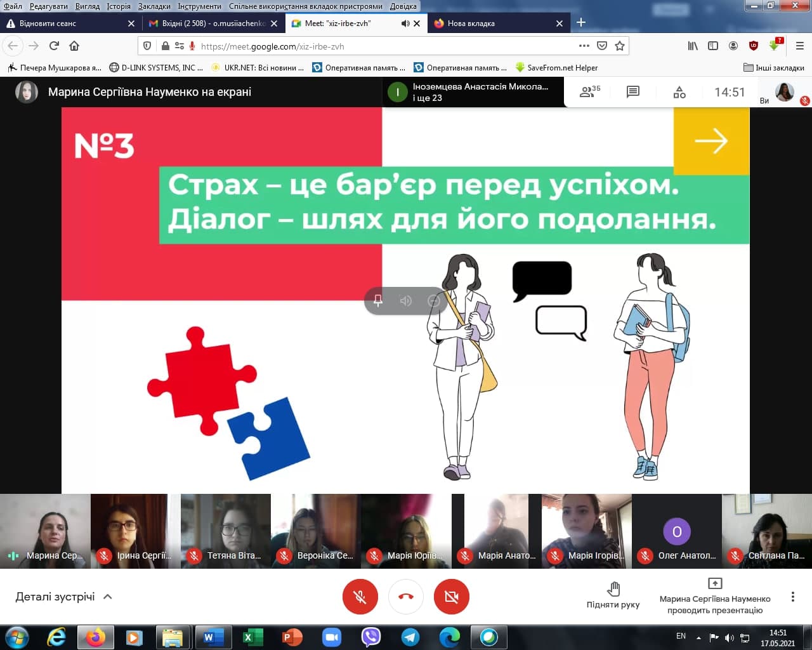The height and width of the screenshot is (650, 812).
Task: Bookmark this page with star icon
Action: click(x=620, y=46)
